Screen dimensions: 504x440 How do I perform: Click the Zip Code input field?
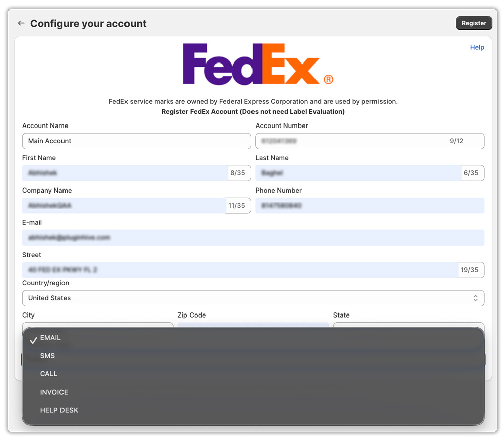tap(252, 325)
